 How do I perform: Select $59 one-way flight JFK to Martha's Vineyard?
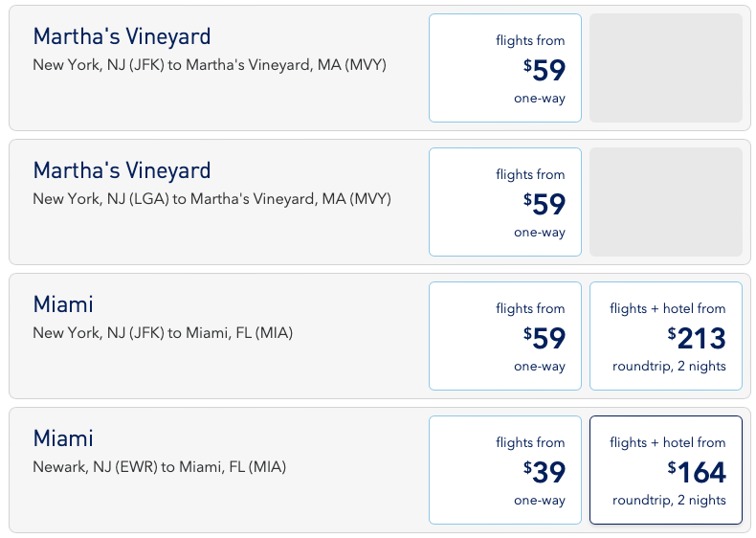coord(504,68)
